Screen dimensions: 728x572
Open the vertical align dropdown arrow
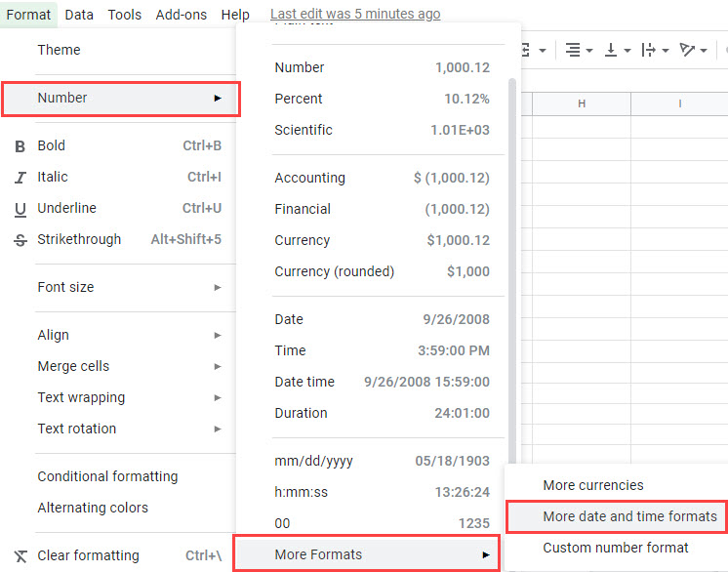(x=627, y=50)
